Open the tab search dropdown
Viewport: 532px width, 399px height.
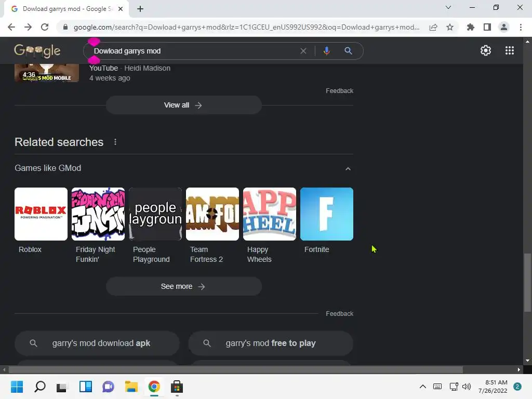(x=448, y=7)
